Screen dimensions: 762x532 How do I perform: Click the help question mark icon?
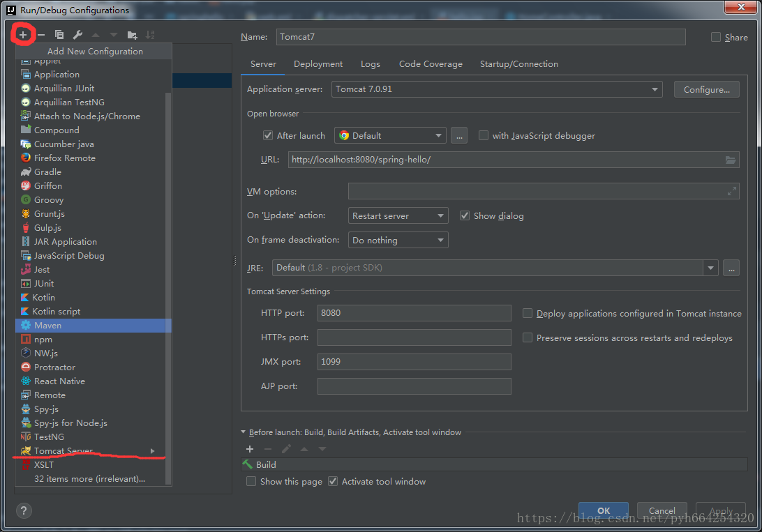coord(24,510)
